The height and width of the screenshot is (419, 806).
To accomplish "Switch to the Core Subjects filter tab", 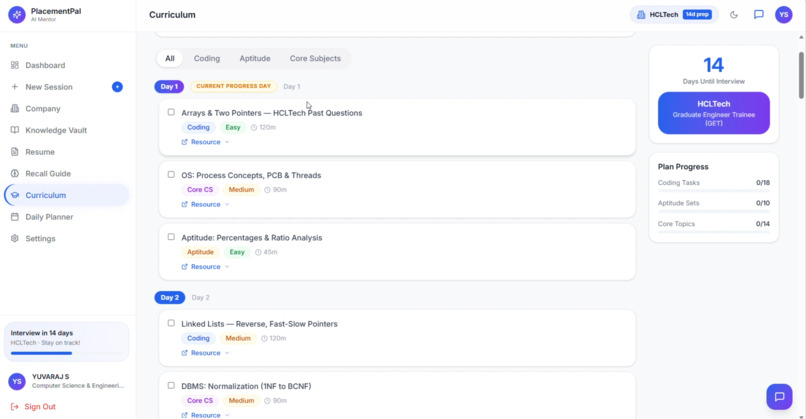I will [x=315, y=59].
